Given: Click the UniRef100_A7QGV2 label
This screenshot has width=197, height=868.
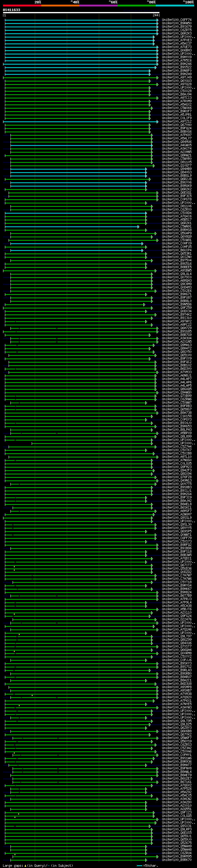Looking at the screenshot, I should pos(177,785).
